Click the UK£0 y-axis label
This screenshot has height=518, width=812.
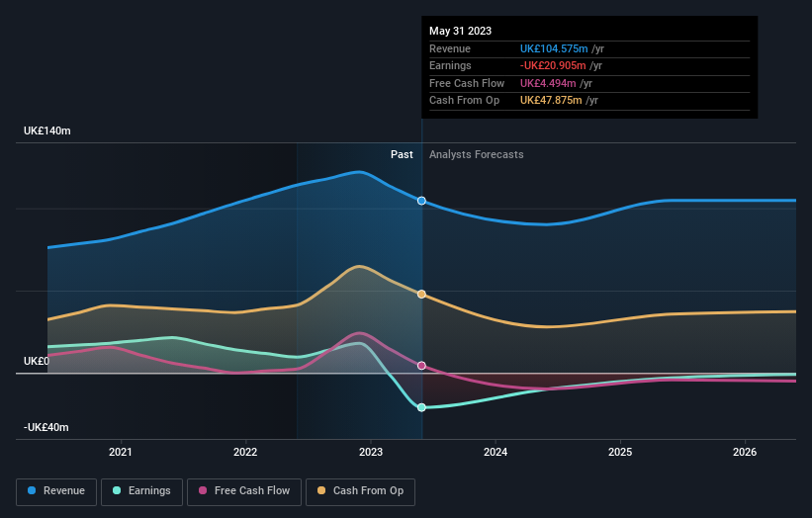(37, 361)
